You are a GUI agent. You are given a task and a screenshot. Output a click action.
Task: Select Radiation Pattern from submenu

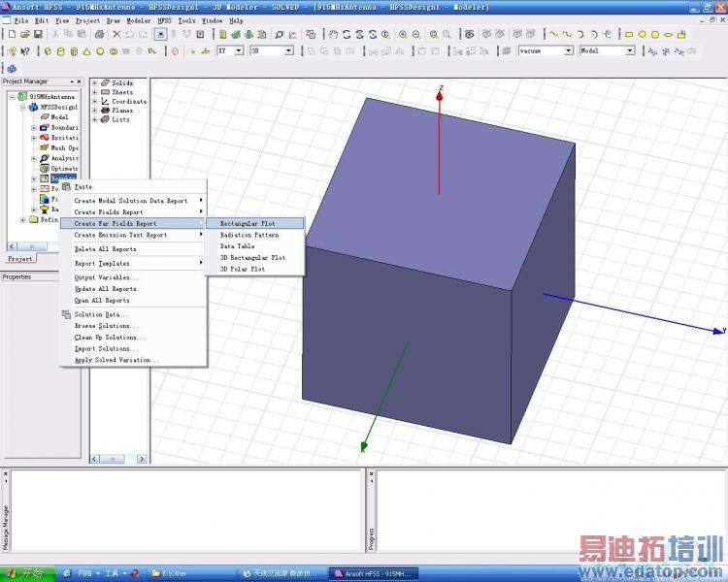click(255, 235)
